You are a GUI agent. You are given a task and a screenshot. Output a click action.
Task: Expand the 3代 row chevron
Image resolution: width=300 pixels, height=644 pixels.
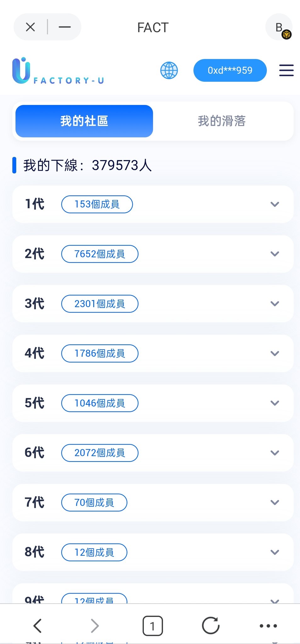[275, 304]
